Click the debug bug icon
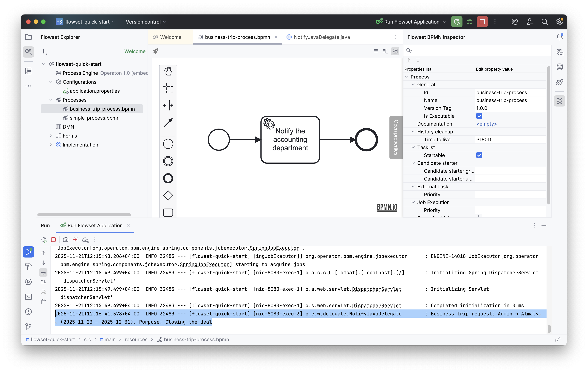 click(x=469, y=22)
